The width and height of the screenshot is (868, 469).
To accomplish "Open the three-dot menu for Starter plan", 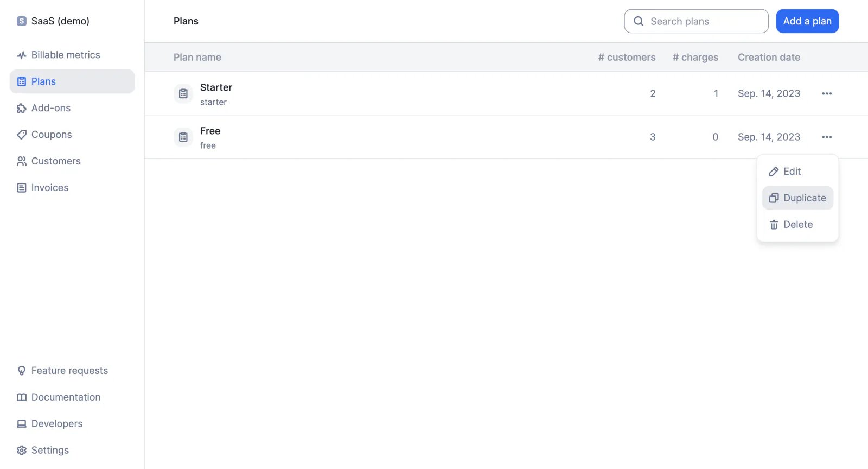I will (827, 93).
